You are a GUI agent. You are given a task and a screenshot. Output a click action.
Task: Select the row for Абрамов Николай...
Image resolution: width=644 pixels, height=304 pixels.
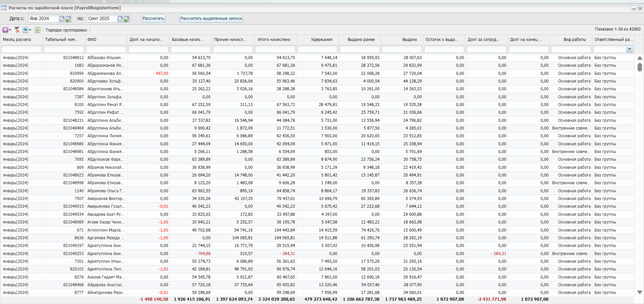coord(317,167)
